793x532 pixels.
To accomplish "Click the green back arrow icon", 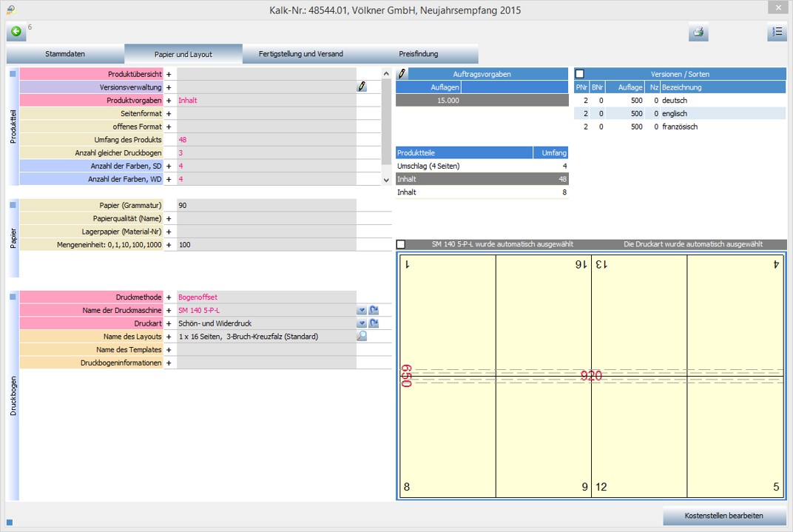I will [x=16, y=32].
